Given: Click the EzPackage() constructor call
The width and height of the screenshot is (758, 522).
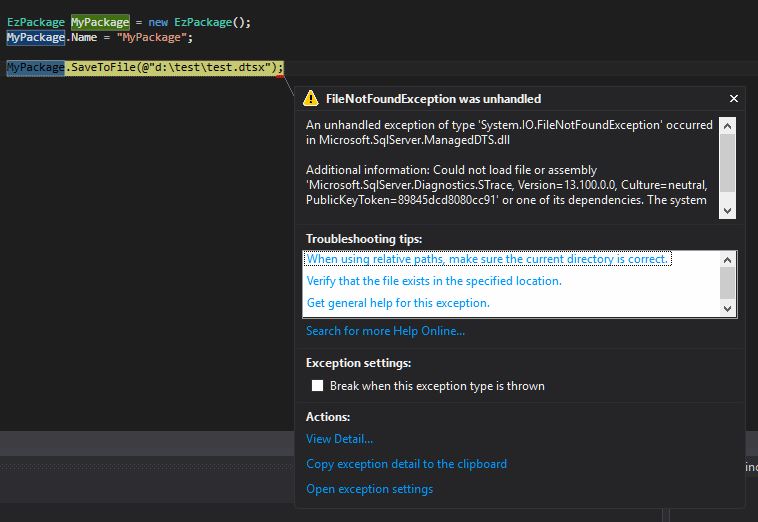Looking at the screenshot, I should pos(209,22).
